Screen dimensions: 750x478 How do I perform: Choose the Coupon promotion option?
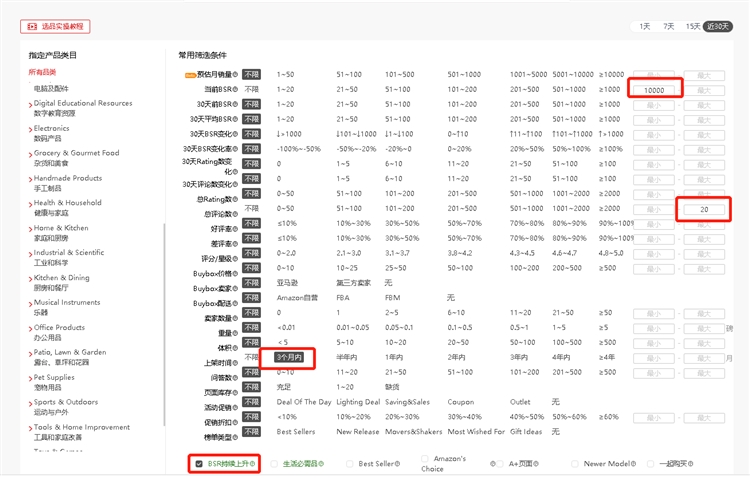(x=461, y=402)
